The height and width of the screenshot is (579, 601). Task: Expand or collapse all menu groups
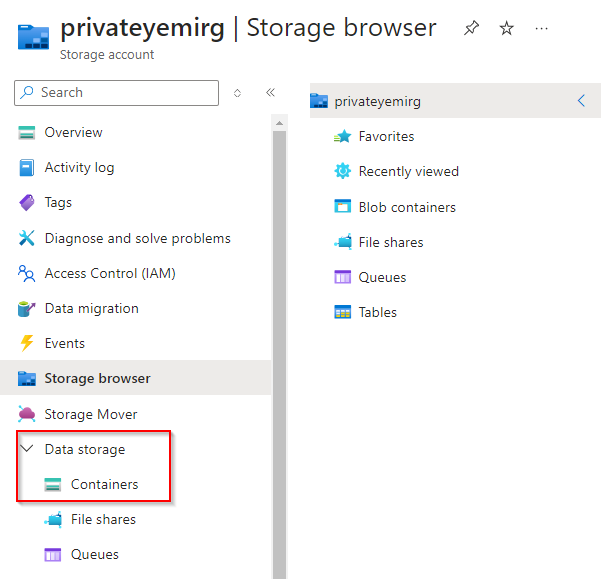pyautogui.click(x=237, y=93)
